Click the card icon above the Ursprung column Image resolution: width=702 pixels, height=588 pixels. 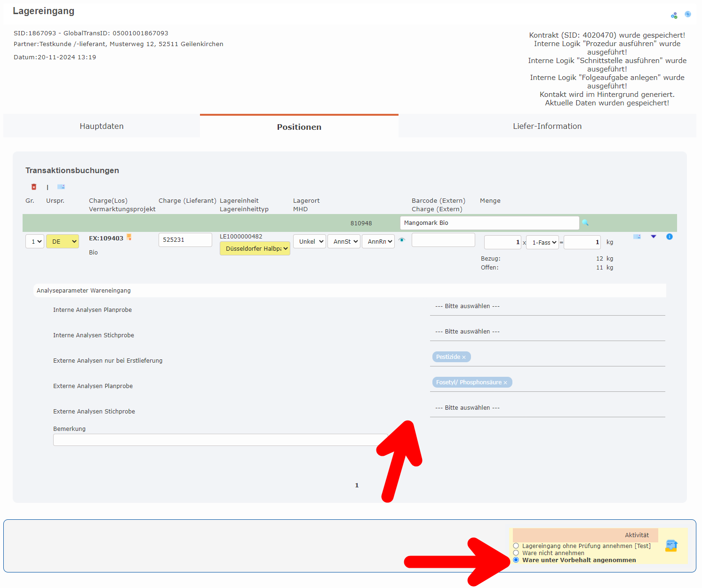(x=61, y=187)
